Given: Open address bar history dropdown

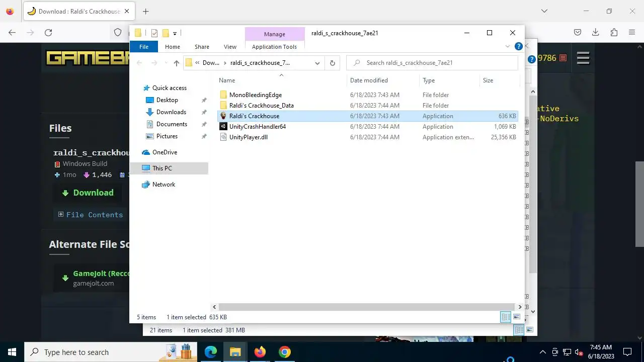Looking at the screenshot, I should click(317, 63).
